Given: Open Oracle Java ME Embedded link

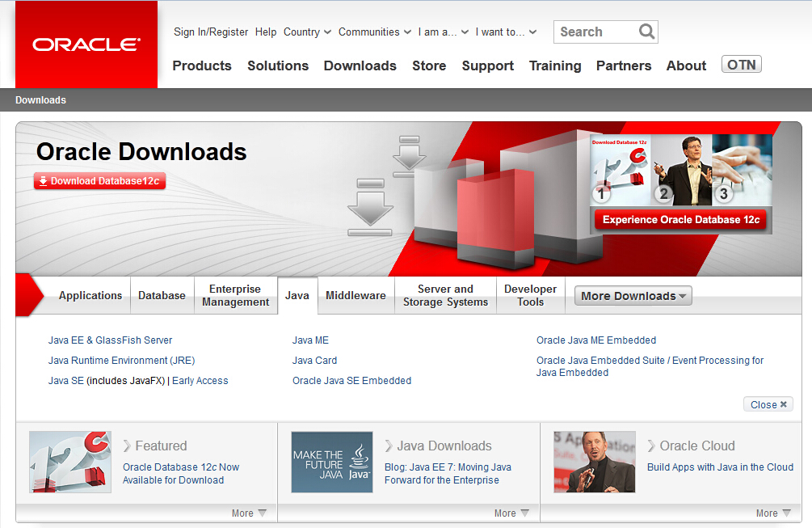Looking at the screenshot, I should [x=596, y=340].
